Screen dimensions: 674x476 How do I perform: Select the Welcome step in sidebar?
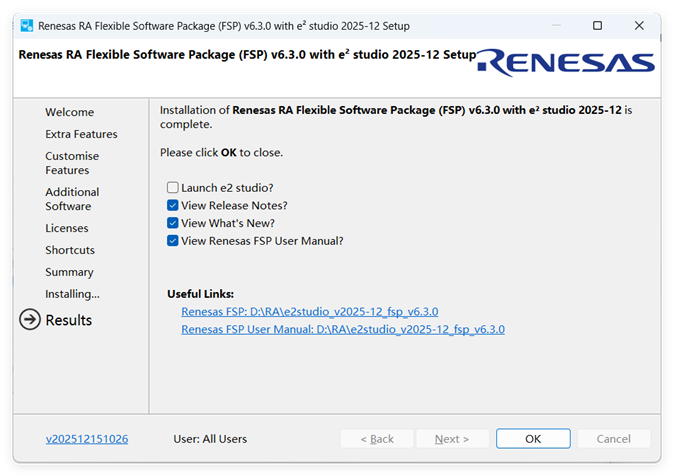(70, 112)
